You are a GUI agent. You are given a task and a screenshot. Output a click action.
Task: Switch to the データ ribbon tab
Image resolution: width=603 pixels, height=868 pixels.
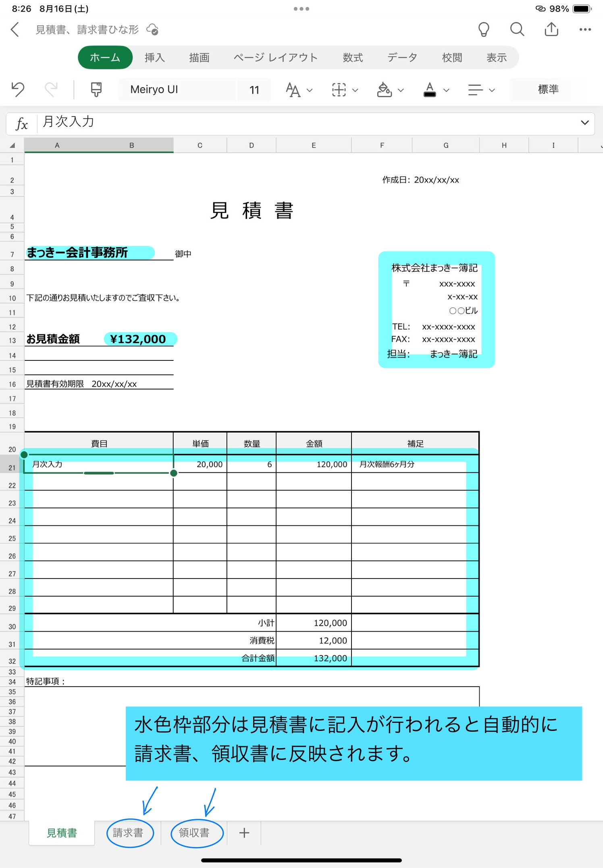click(x=402, y=58)
